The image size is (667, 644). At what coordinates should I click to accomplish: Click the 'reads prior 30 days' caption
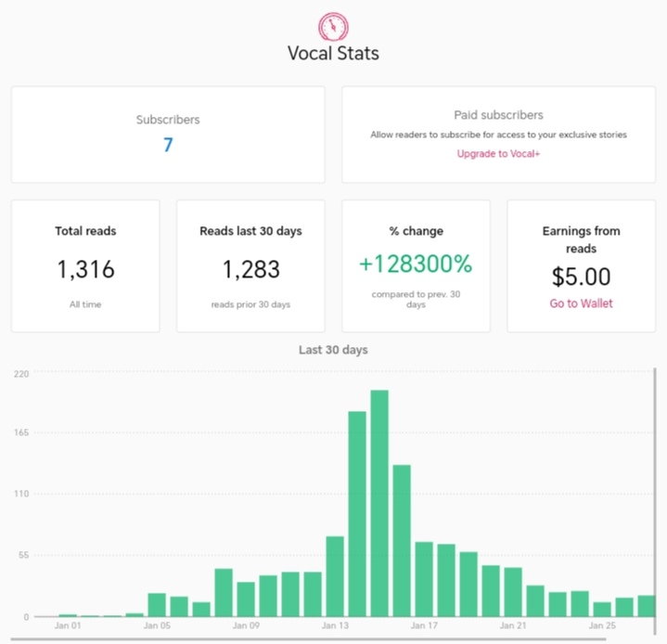(250, 304)
